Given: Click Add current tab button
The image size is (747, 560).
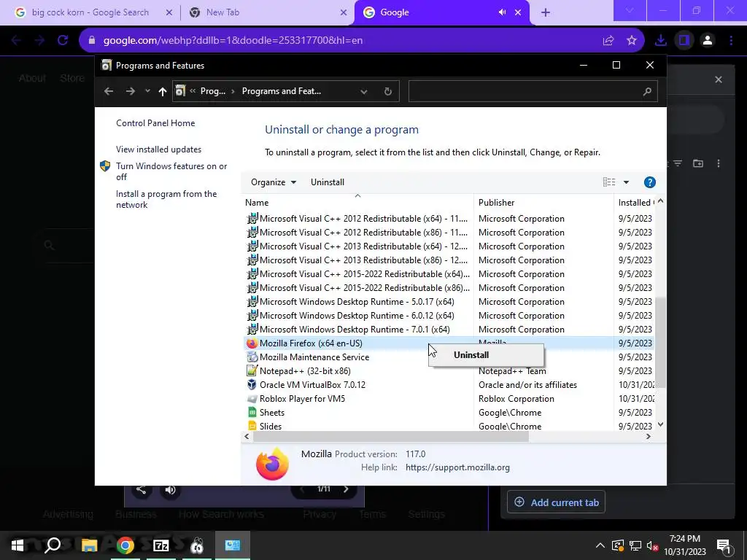Looking at the screenshot, I should [x=556, y=502].
